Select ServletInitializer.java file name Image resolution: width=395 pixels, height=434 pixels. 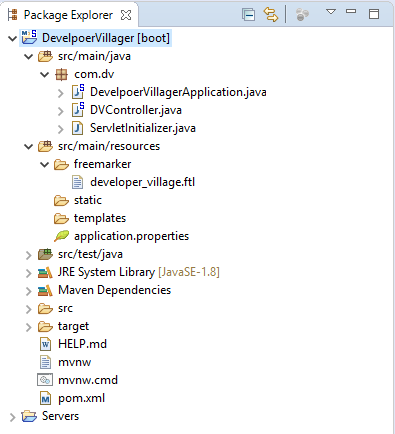[x=143, y=128]
